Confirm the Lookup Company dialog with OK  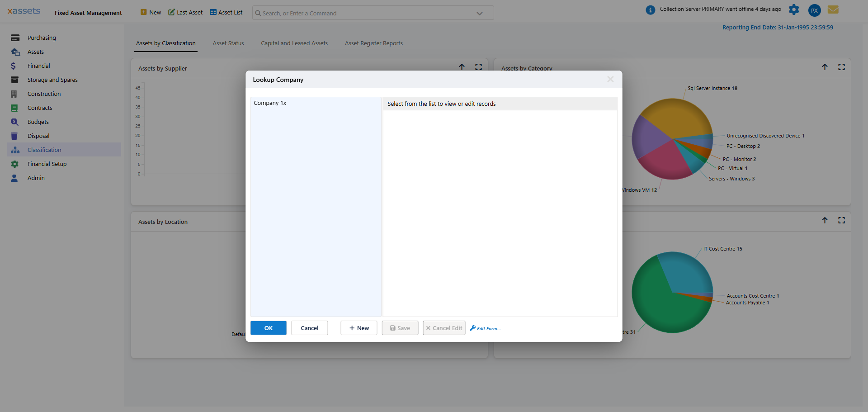(268, 328)
